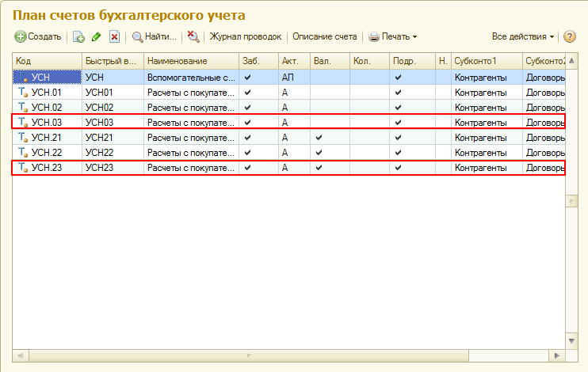Viewport: 588px width, 372px height.
Task: Open Описание счета
Action: pos(325,36)
